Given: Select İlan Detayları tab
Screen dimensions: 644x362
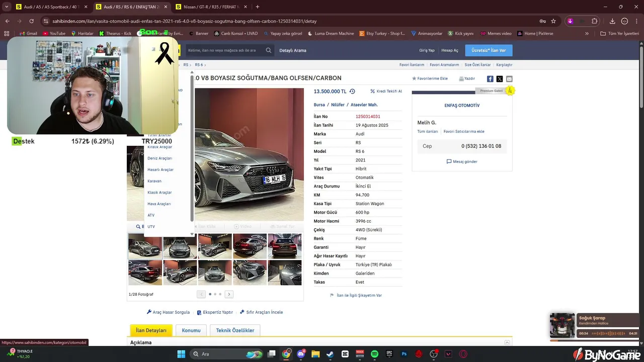Looking at the screenshot, I should tap(151, 330).
